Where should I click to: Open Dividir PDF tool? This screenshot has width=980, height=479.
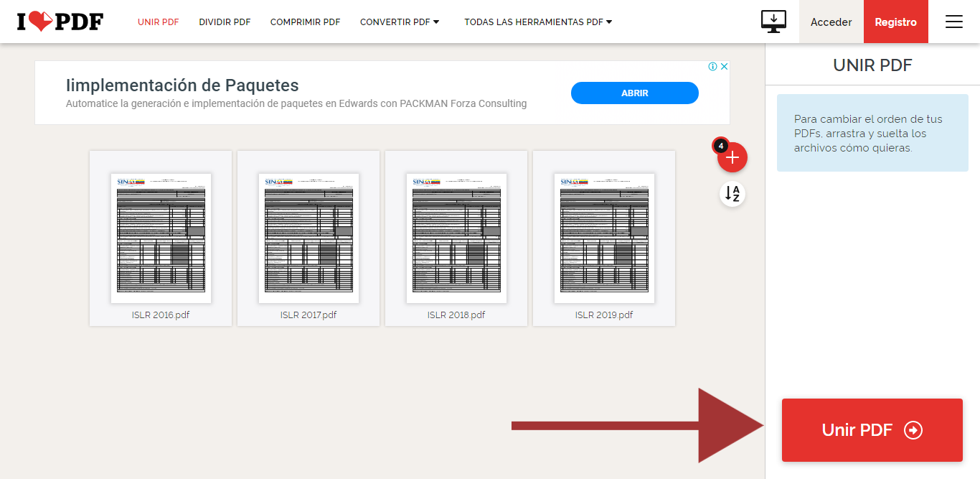[x=225, y=22]
